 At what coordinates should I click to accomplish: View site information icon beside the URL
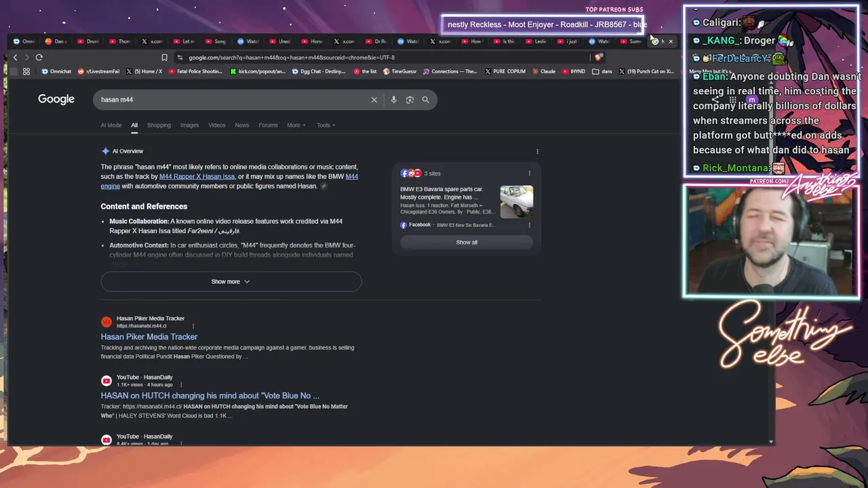tap(180, 58)
